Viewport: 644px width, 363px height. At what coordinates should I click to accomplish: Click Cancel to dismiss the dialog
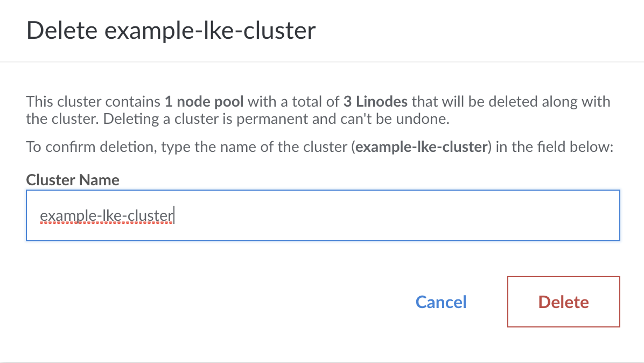pyautogui.click(x=440, y=302)
